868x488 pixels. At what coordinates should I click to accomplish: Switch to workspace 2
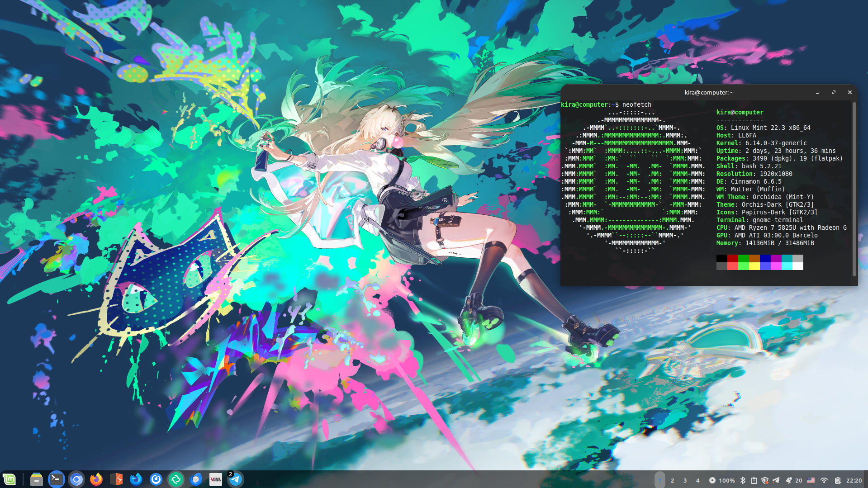673,480
